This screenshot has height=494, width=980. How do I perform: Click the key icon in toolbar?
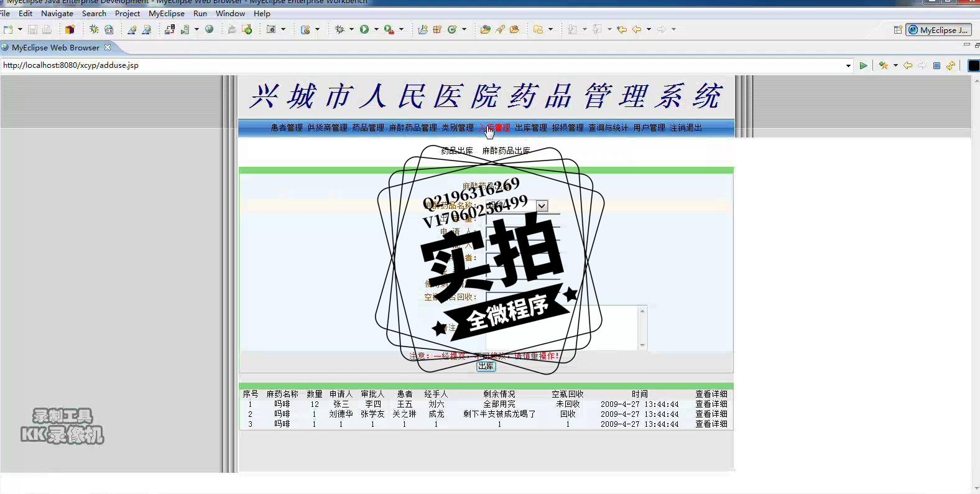500,29
